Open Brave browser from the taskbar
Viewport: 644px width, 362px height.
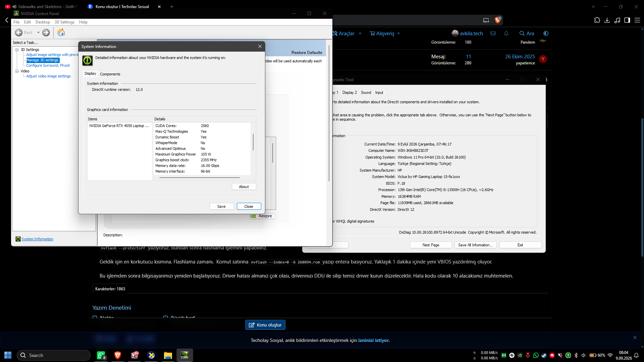click(x=118, y=355)
